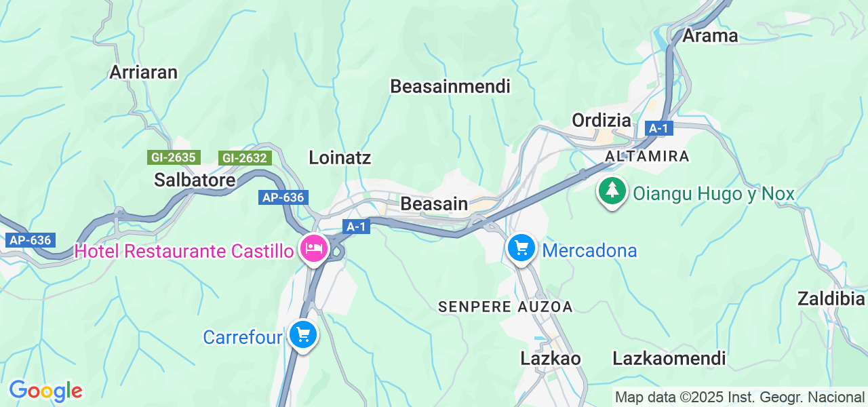Select the GI-2632 road badge
The height and width of the screenshot is (407, 868).
click(x=245, y=158)
